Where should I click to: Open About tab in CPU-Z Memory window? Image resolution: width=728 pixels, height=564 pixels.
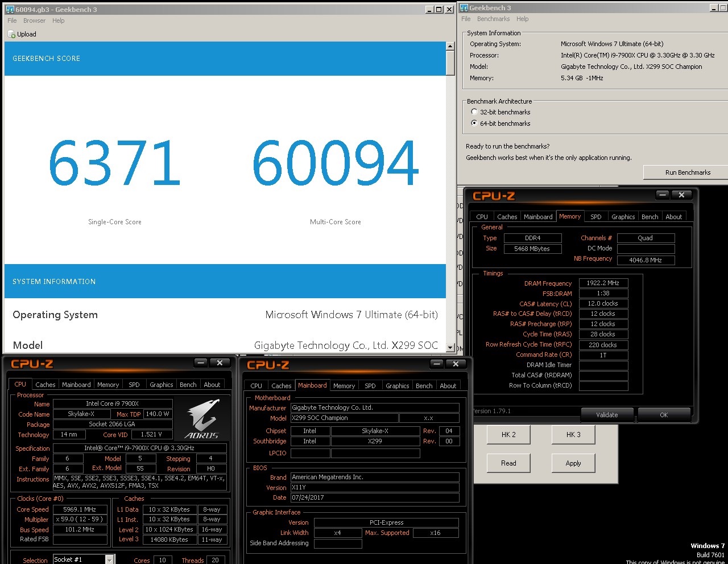coord(674,217)
